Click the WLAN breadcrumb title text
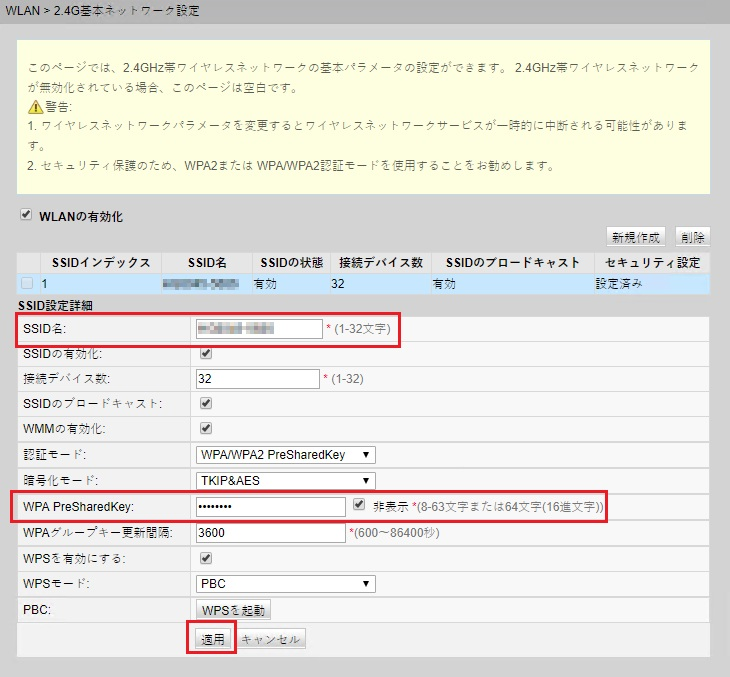730x677 pixels. 102,10
